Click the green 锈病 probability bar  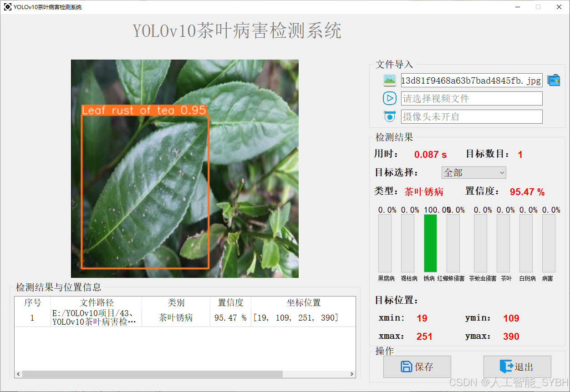tap(430, 243)
